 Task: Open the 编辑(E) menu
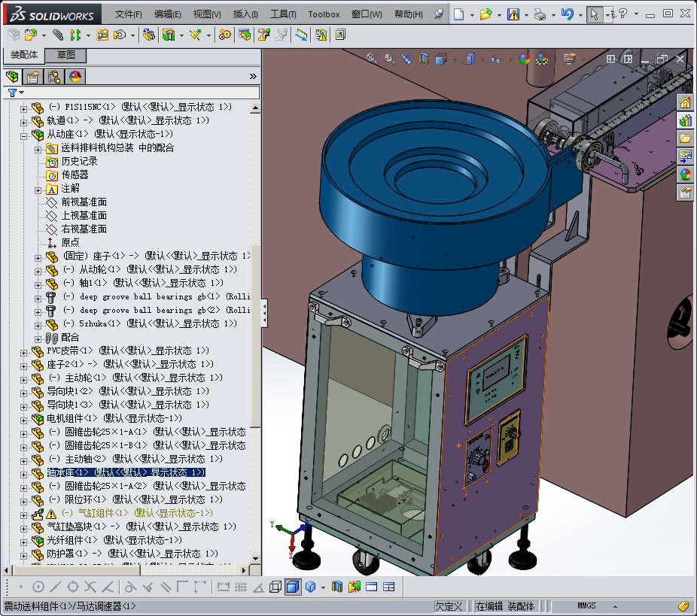(168, 14)
